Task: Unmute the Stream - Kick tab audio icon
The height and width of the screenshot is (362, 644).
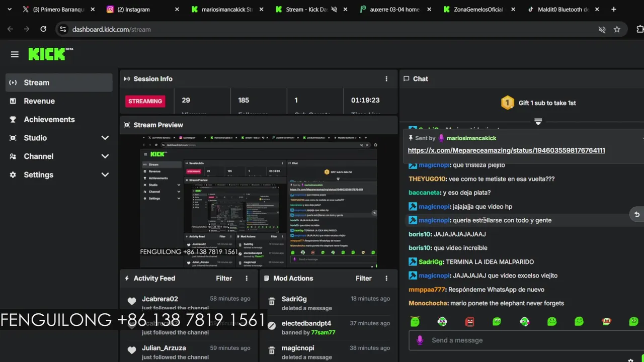Action: 334,9
